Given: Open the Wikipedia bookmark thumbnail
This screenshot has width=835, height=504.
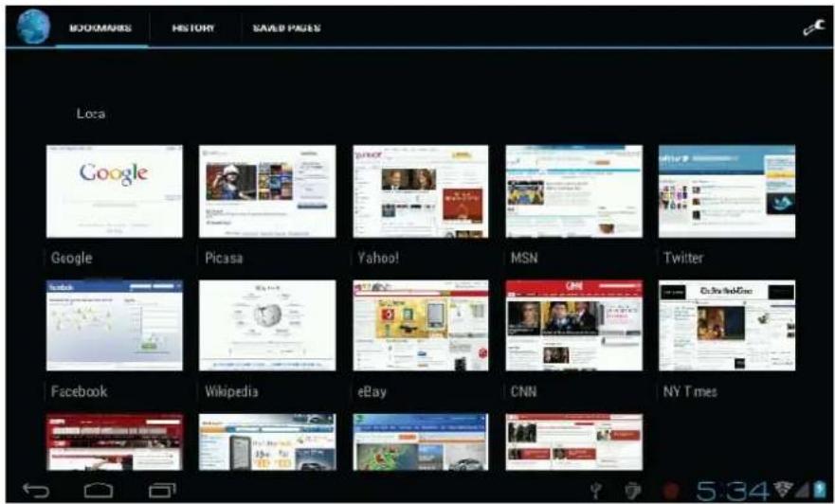Looking at the screenshot, I should click(x=267, y=325).
